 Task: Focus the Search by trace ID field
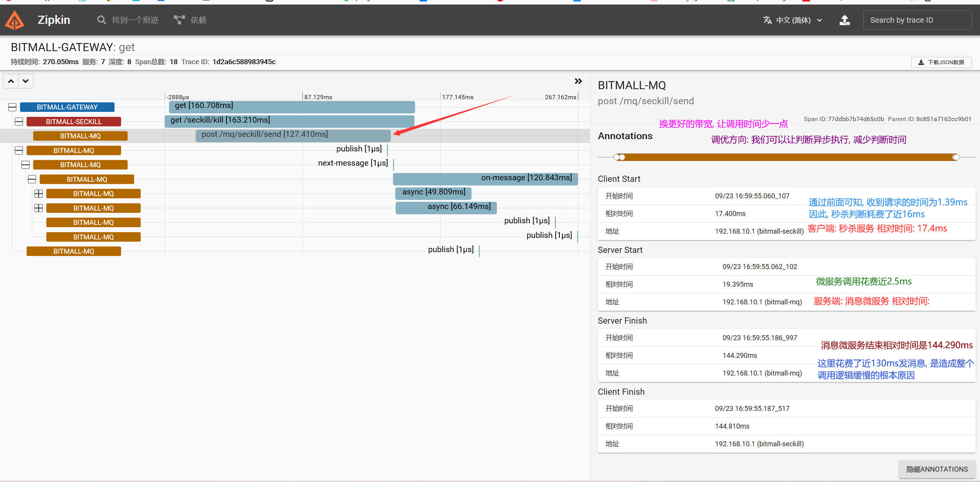(917, 20)
